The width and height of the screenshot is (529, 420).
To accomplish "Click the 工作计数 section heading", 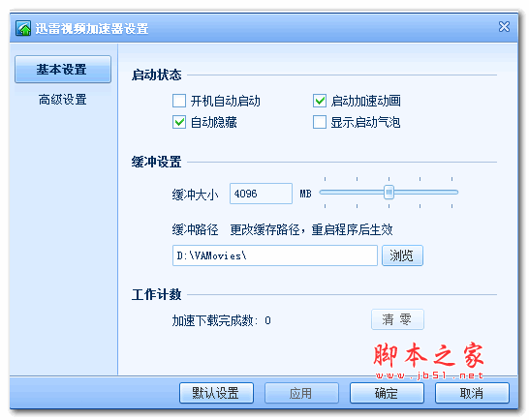I will click(x=157, y=294).
